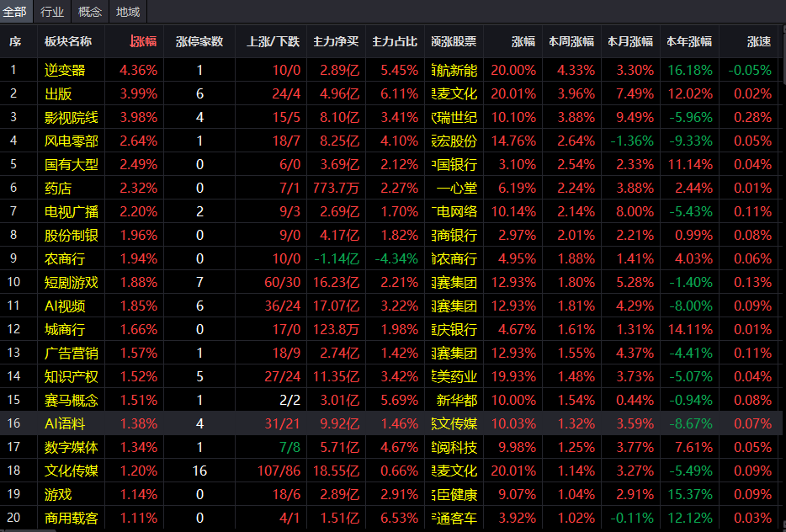This screenshot has height=532, width=786.
Task: Sort by the 本周涨幅 column header
Action: [571, 41]
